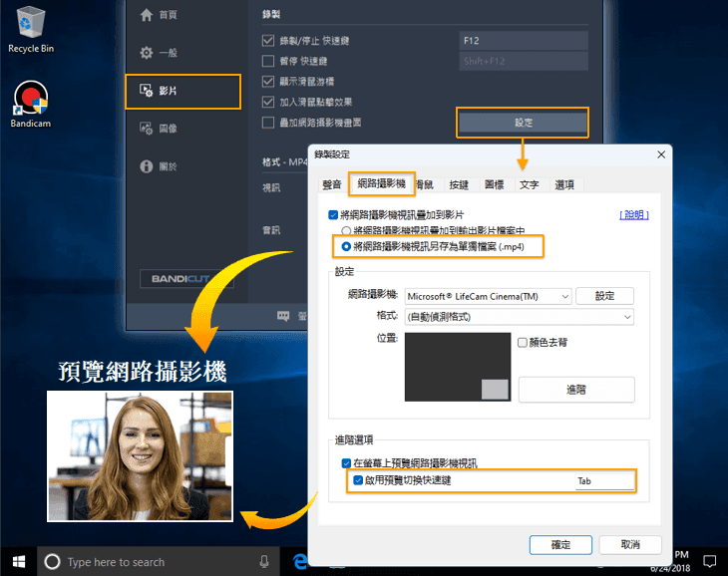Toggle 啟用預覽切換快速鍵 checkbox
Screen dimensions: 728x576
coord(358,480)
